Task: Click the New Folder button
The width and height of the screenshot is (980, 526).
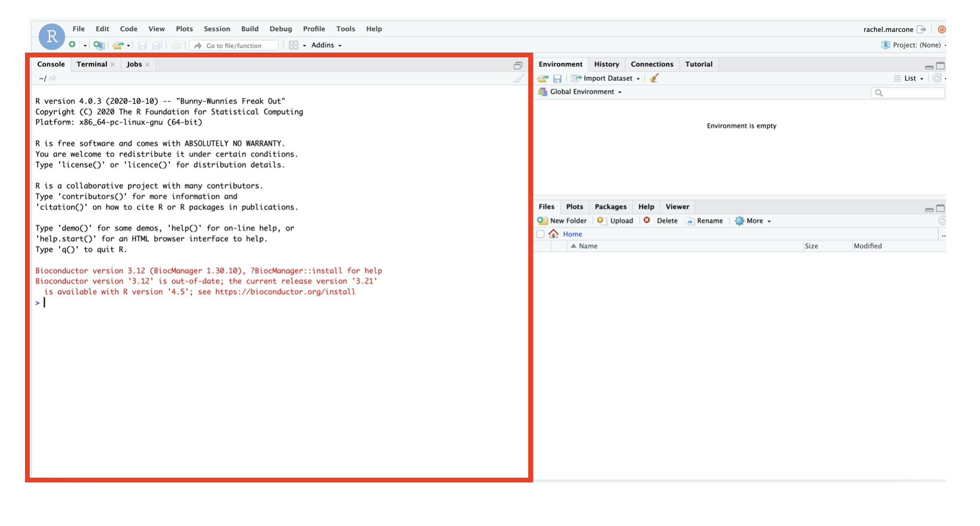Action: click(x=562, y=221)
